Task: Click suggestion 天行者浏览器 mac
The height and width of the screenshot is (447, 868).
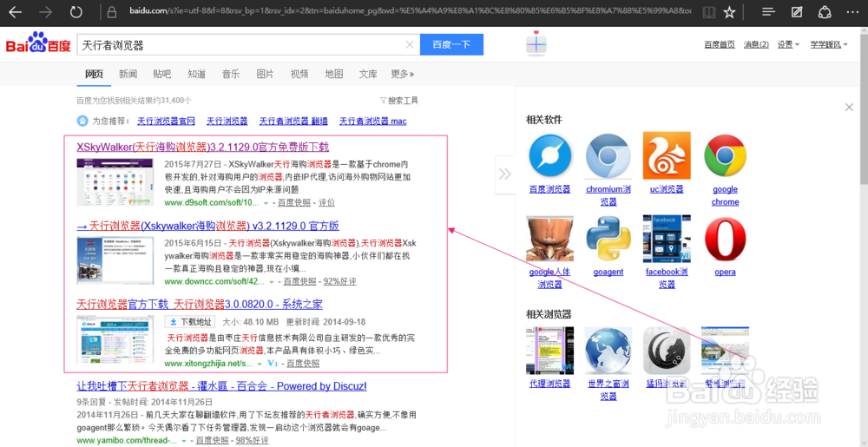Action: (x=373, y=121)
